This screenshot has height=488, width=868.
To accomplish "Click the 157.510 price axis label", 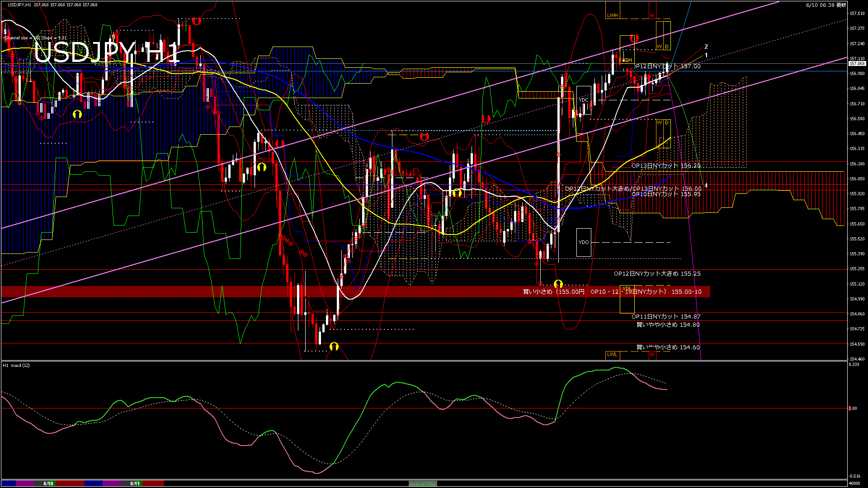I will (857, 14).
